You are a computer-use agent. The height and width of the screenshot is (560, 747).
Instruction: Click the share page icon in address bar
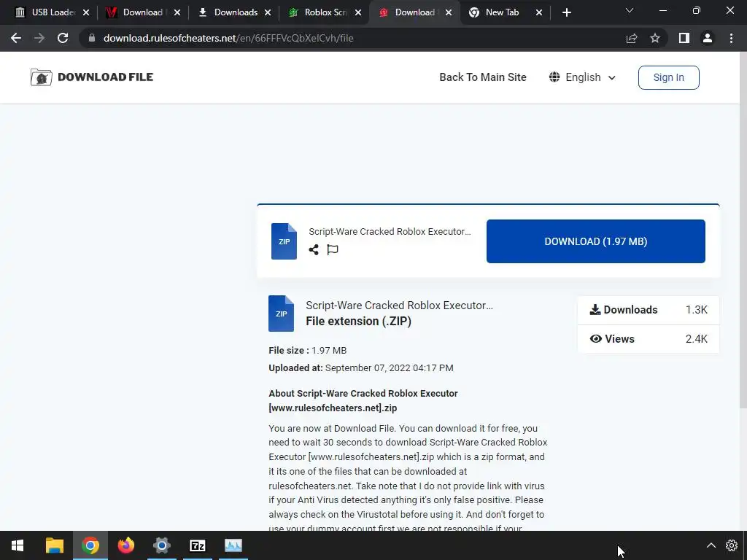[x=632, y=38]
